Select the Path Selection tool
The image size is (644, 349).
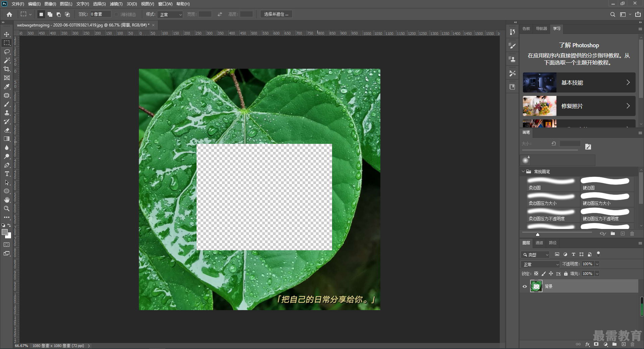[7, 182]
